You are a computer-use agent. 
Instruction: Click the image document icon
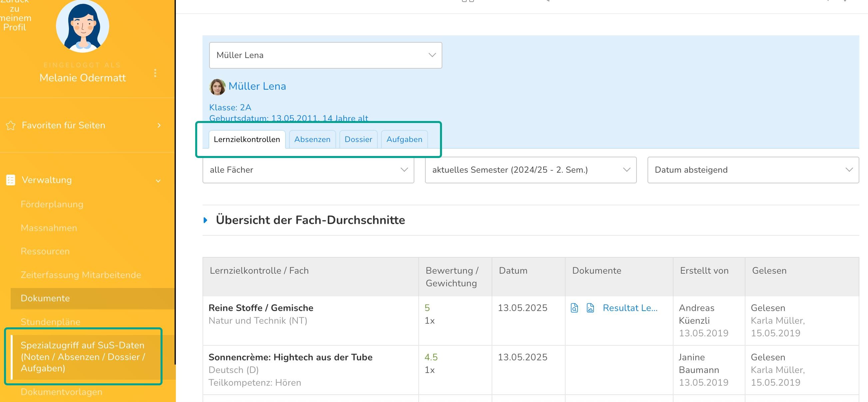590,308
